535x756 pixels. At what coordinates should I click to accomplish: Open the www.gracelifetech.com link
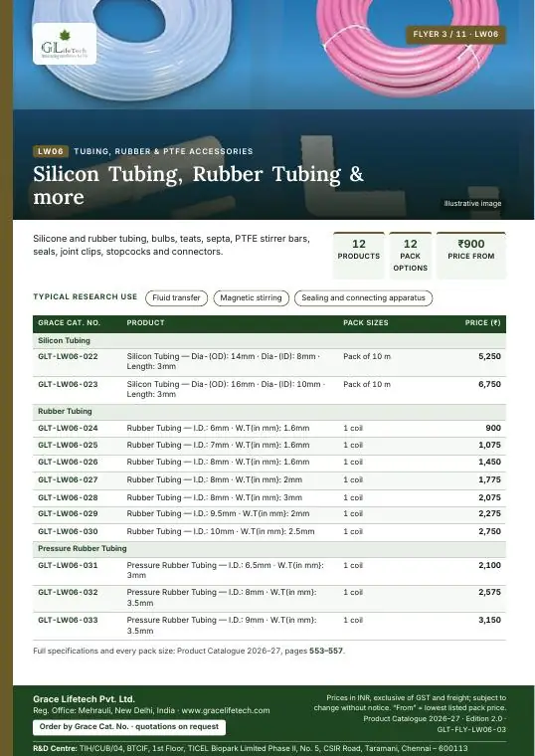pyautogui.click(x=226, y=710)
